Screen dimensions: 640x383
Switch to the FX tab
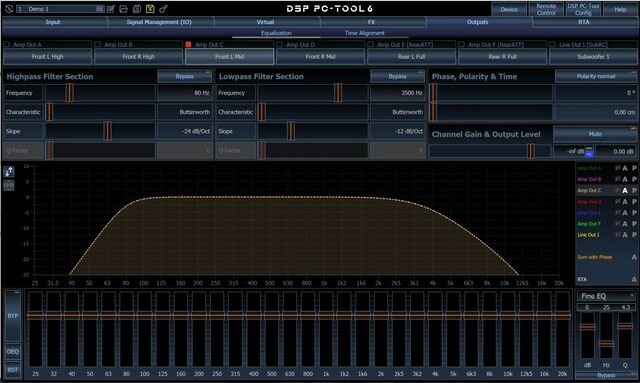(371, 22)
